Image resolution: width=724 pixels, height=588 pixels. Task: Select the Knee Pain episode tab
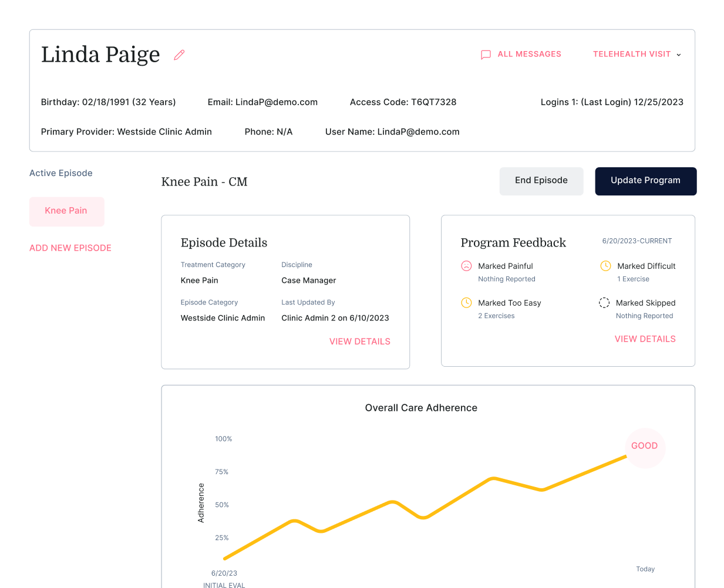point(66,211)
